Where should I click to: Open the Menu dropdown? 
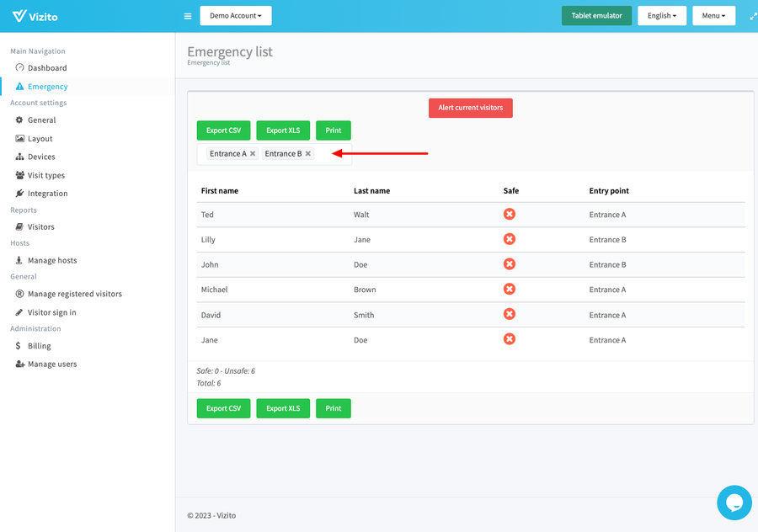tap(713, 16)
